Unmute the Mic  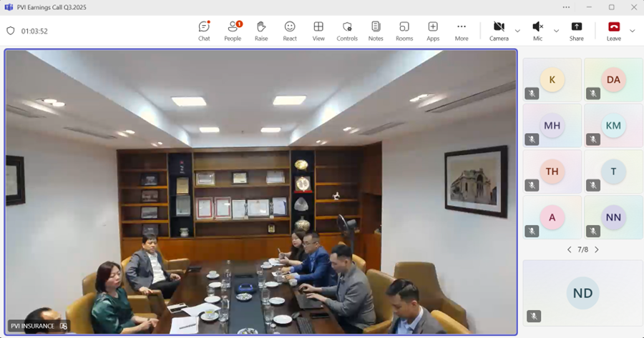(537, 30)
